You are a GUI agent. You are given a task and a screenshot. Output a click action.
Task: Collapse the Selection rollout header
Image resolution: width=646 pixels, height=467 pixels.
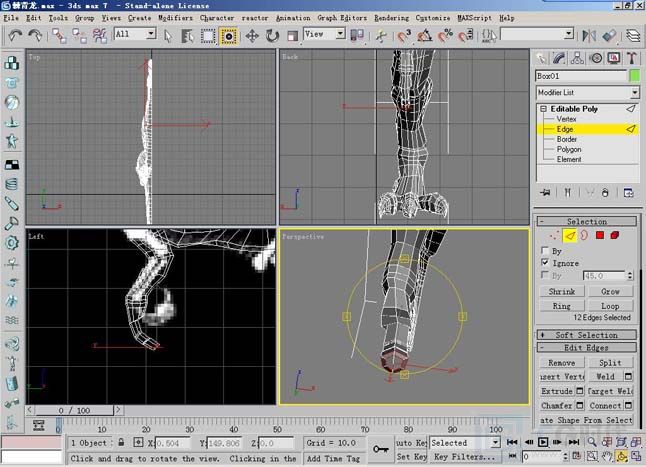(x=586, y=221)
